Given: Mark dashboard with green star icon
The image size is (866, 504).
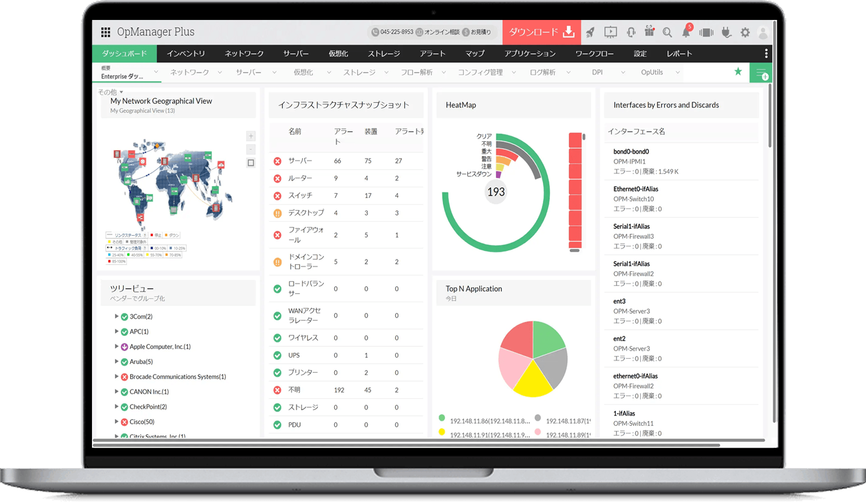Looking at the screenshot, I should [738, 71].
